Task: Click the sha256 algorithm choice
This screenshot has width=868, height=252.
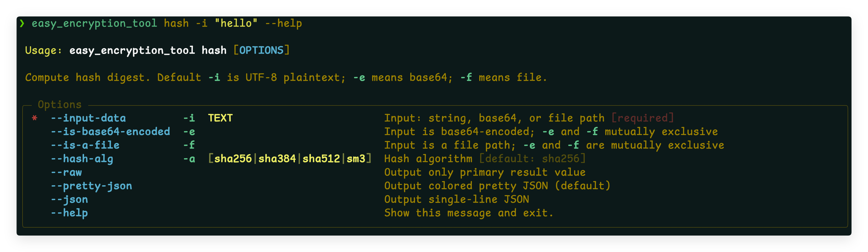Action: click(233, 158)
